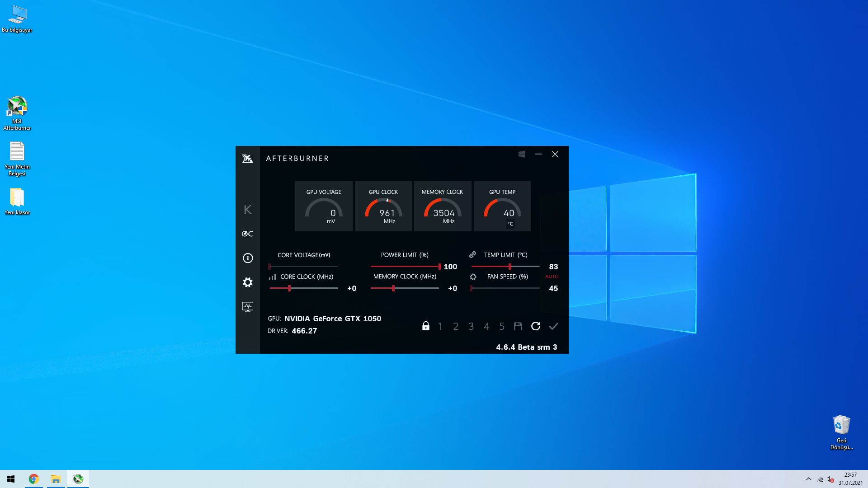The image size is (868, 488).
Task: Enable apply-at-Windows-startup icon in title bar
Action: click(522, 154)
